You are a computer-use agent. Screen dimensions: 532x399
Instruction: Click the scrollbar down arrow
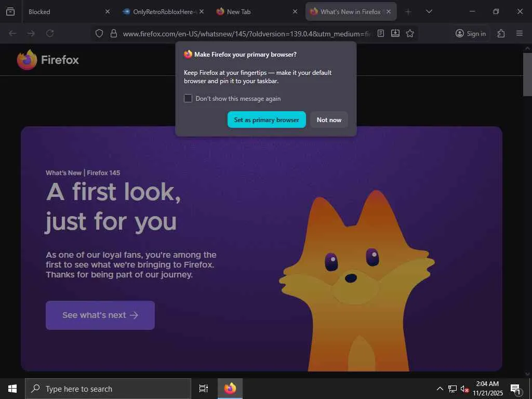[x=527, y=374]
